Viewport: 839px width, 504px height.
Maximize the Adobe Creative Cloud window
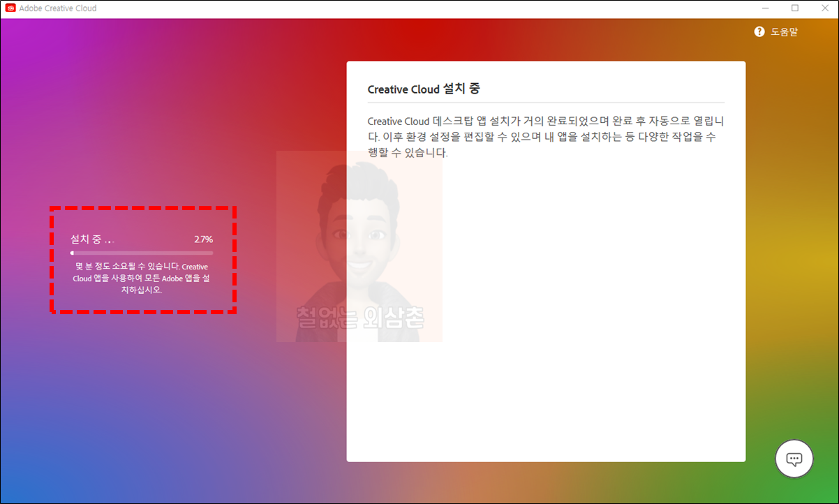click(x=795, y=8)
